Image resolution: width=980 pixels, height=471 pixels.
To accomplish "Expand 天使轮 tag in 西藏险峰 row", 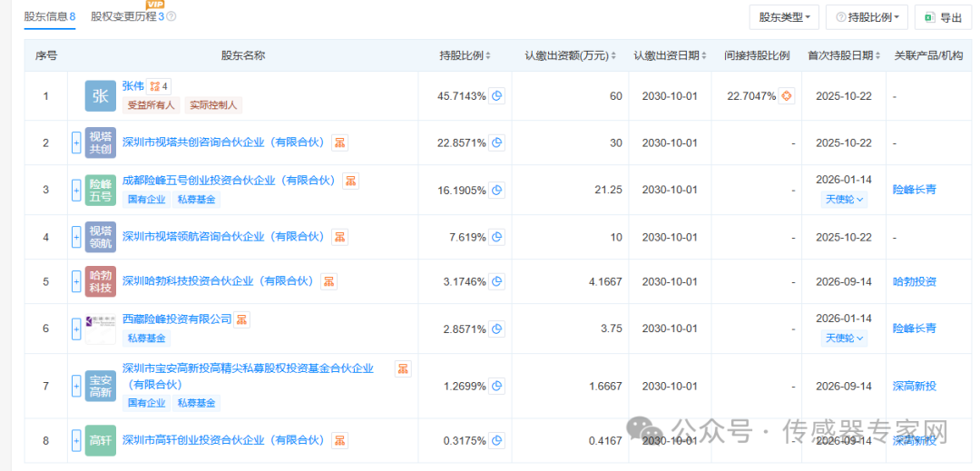I will (844, 338).
